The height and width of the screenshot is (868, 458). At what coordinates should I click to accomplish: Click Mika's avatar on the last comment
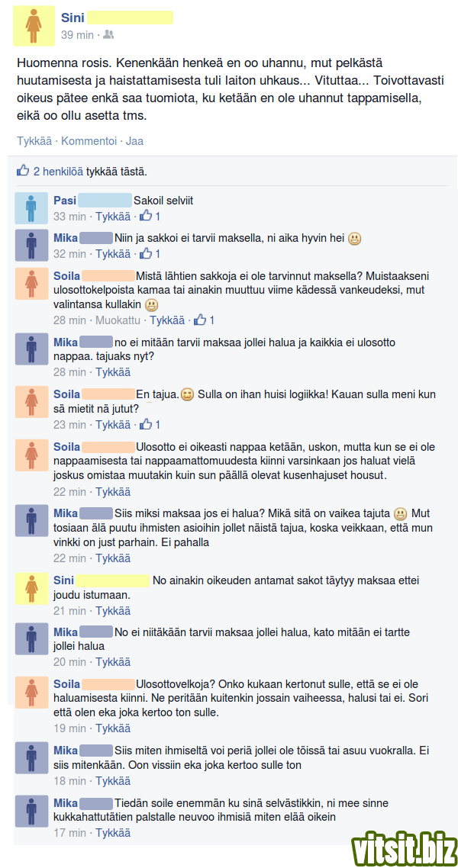31,812
